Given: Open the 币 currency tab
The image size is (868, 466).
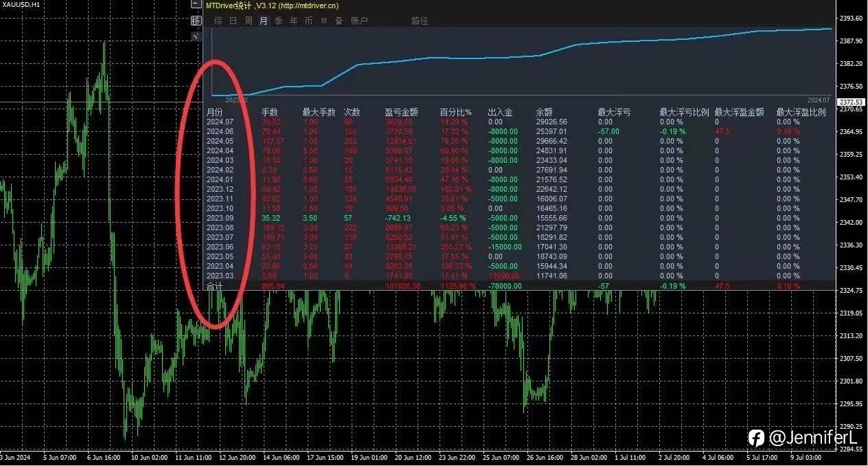Looking at the screenshot, I should (x=308, y=21).
